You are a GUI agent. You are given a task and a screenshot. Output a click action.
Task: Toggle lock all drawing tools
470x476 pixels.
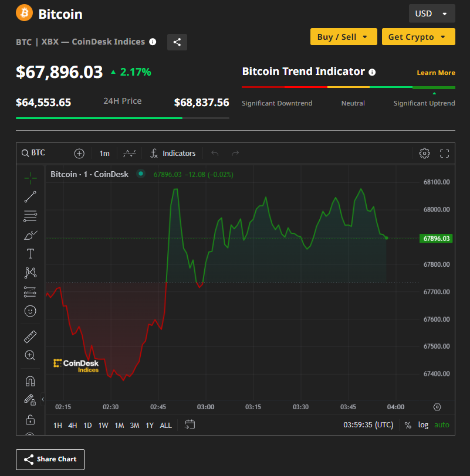[x=31, y=420]
